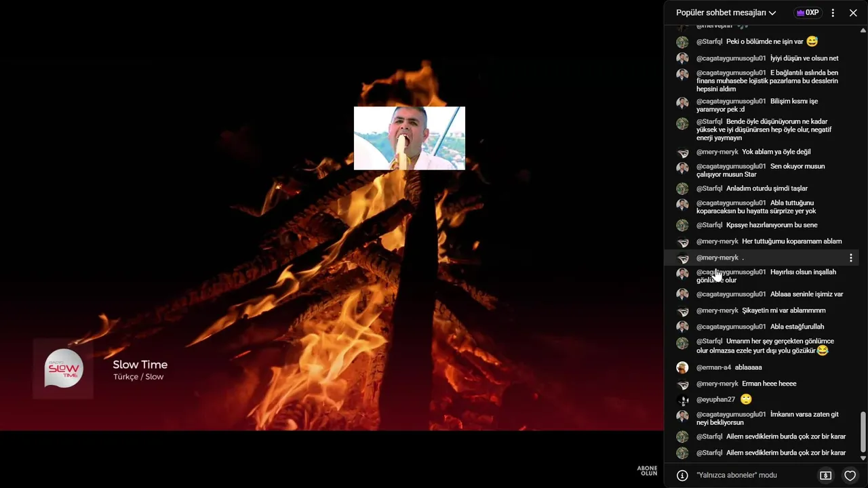868x488 pixels.
Task: Click the 'Yalnızca aboneler modu' text
Action: [736, 476]
